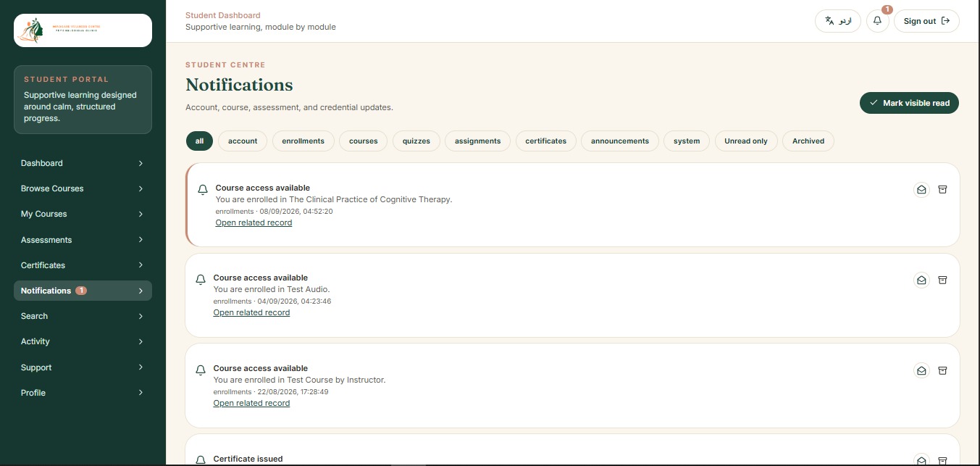
Task: Click bell icon on Test Course by Instructor notification
Action: tap(201, 370)
